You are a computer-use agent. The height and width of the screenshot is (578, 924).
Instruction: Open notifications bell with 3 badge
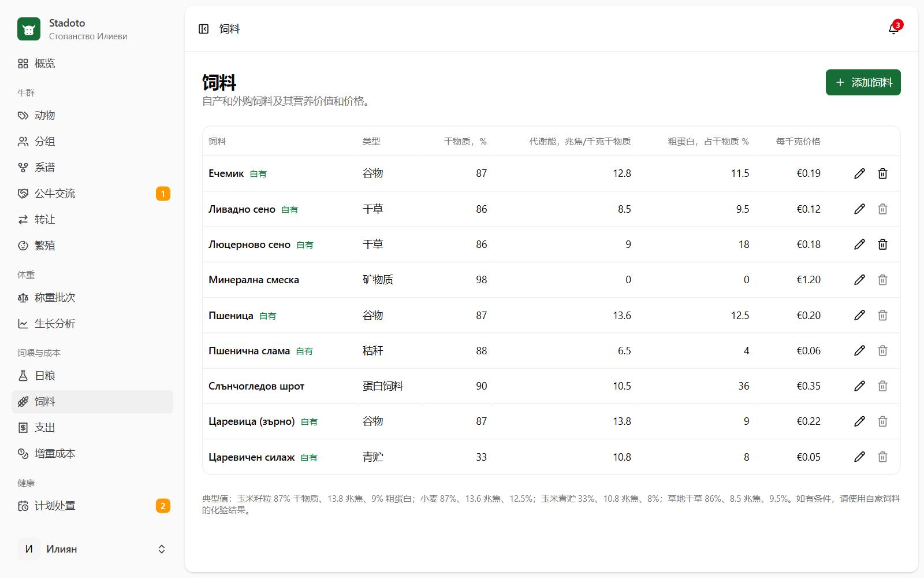(894, 29)
